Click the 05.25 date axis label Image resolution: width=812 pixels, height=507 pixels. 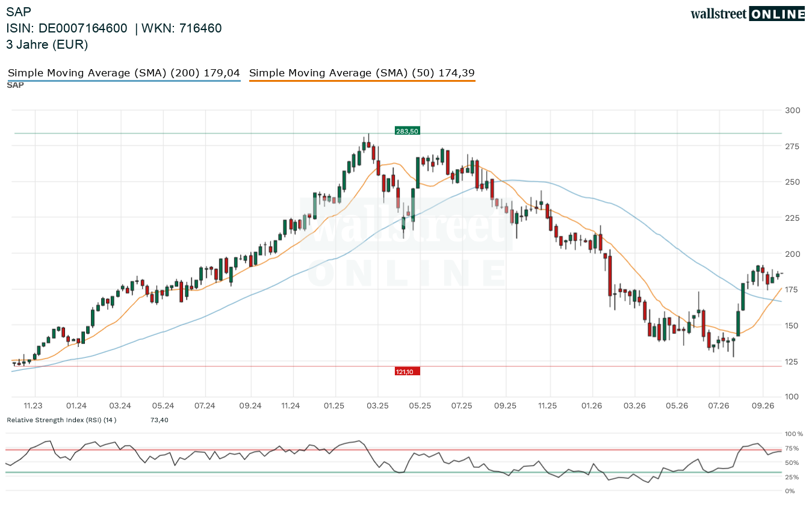point(420,406)
